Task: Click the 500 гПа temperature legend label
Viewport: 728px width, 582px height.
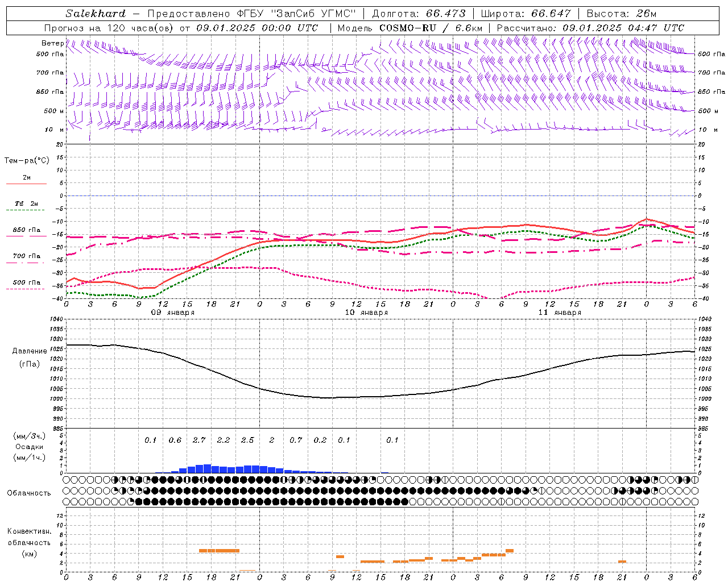Action: [x=27, y=282]
